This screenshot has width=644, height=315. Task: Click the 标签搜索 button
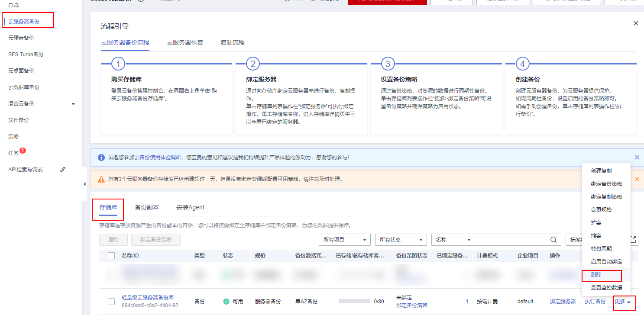576,240
